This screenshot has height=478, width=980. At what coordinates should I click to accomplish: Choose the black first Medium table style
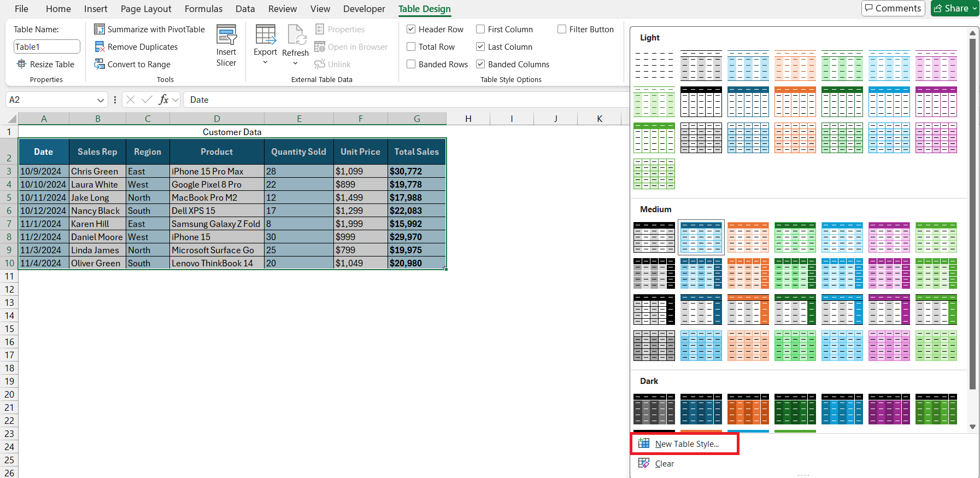[x=654, y=237]
